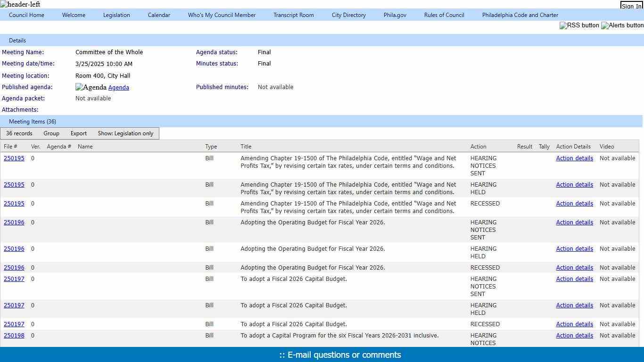Open Action details for RECESSED bill 250196

pos(574,268)
